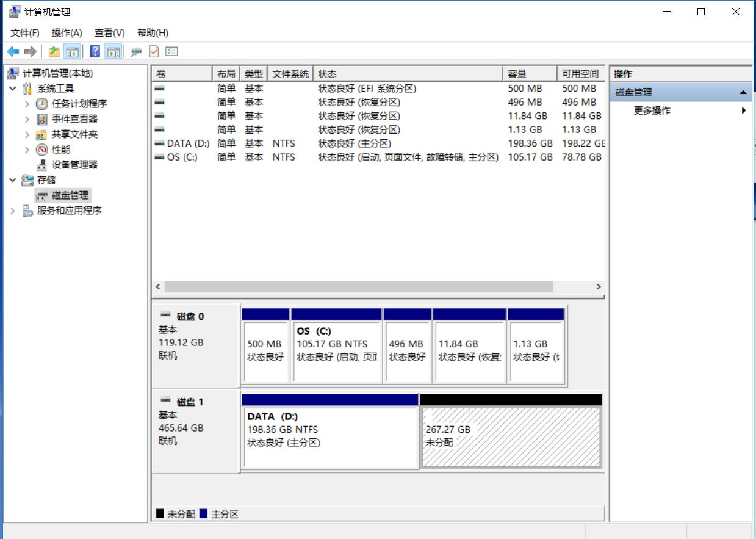Select the 1.13 GB partition block on disk 0
Screen dimensions: 756x539
pos(536,345)
